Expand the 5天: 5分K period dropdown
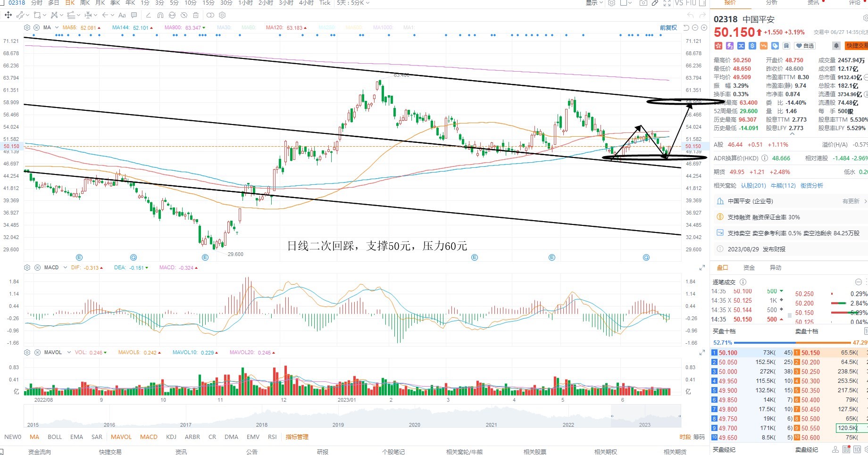Image resolution: width=868 pixels, height=455 pixels. coord(353,3)
